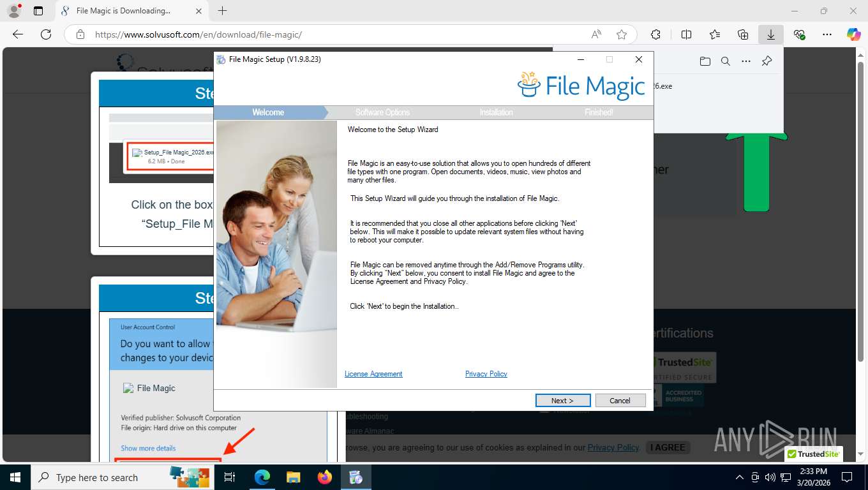Open Edge Extensions puzzle icon
Image resolution: width=868 pixels, height=490 pixels.
pyautogui.click(x=655, y=34)
